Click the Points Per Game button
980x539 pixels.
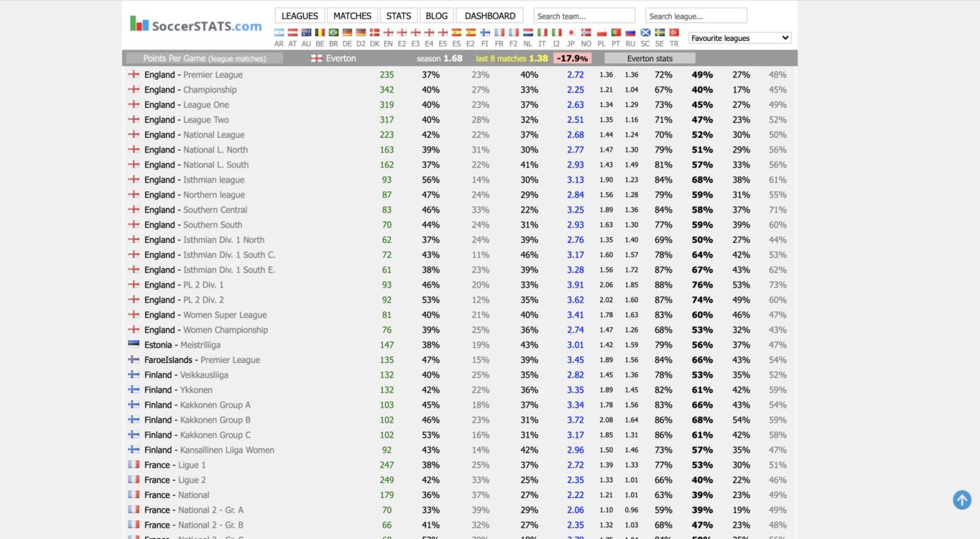click(x=204, y=59)
